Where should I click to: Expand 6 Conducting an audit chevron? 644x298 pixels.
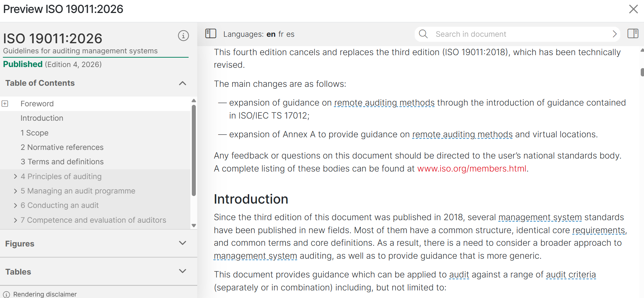16,205
